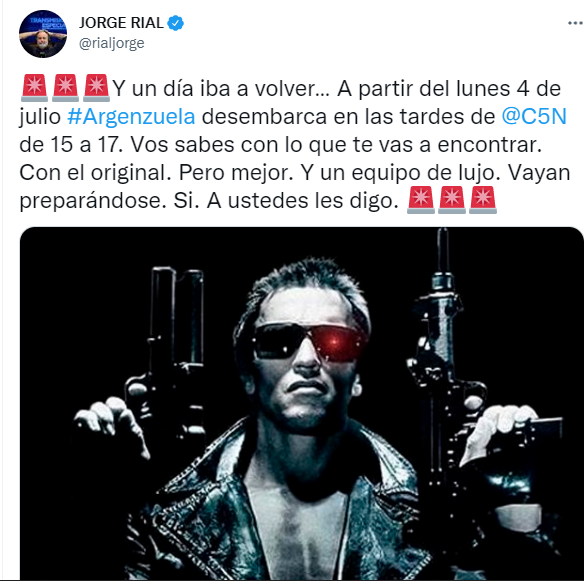Open the #Argenzuela hashtag

(131, 117)
